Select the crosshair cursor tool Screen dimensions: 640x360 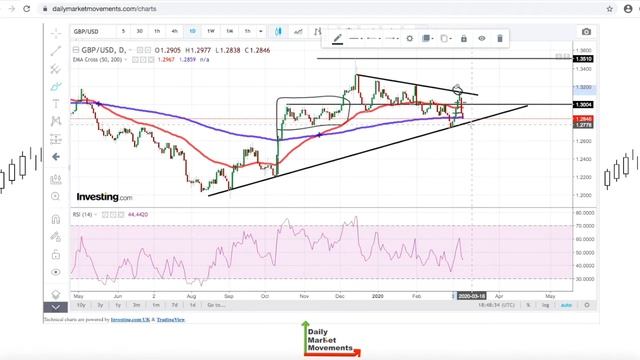pyautogui.click(x=56, y=33)
